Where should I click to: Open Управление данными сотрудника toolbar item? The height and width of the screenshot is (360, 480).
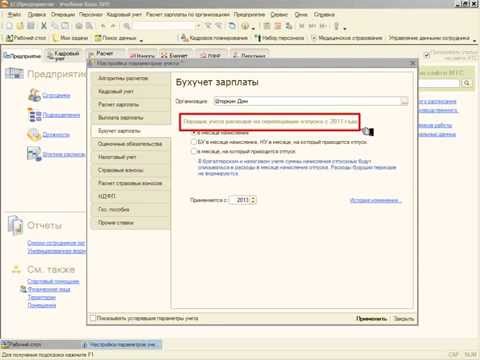(x=429, y=38)
